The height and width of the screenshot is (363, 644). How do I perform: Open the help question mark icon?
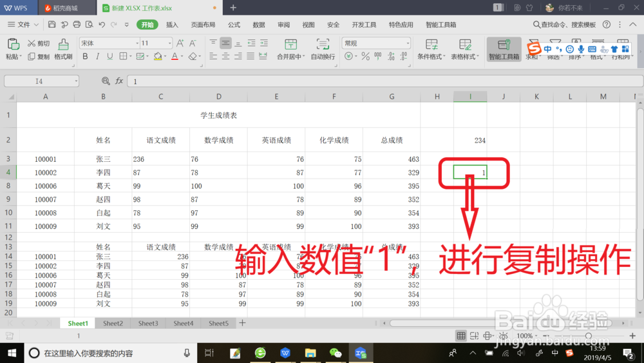pos(606,25)
